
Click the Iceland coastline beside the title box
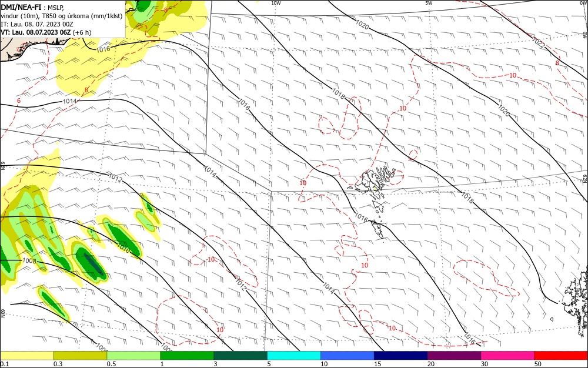pyautogui.click(x=34, y=49)
